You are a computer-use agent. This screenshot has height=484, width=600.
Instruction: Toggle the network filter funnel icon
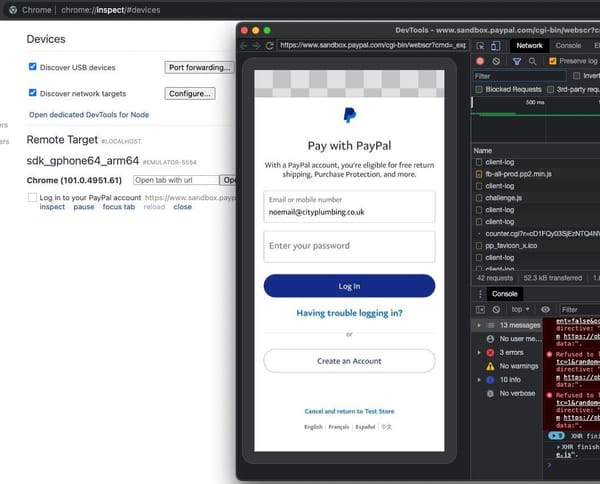[x=517, y=61]
